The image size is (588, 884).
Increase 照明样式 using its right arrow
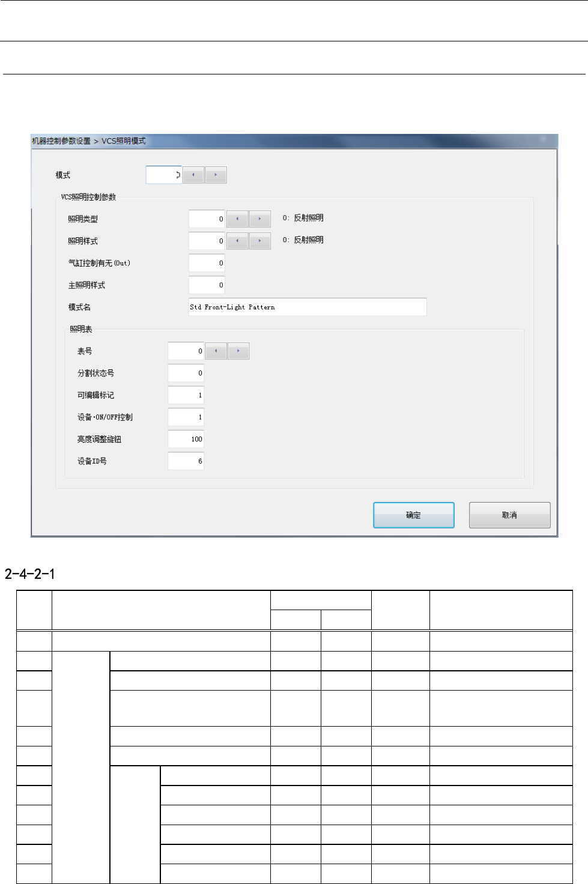259,241
